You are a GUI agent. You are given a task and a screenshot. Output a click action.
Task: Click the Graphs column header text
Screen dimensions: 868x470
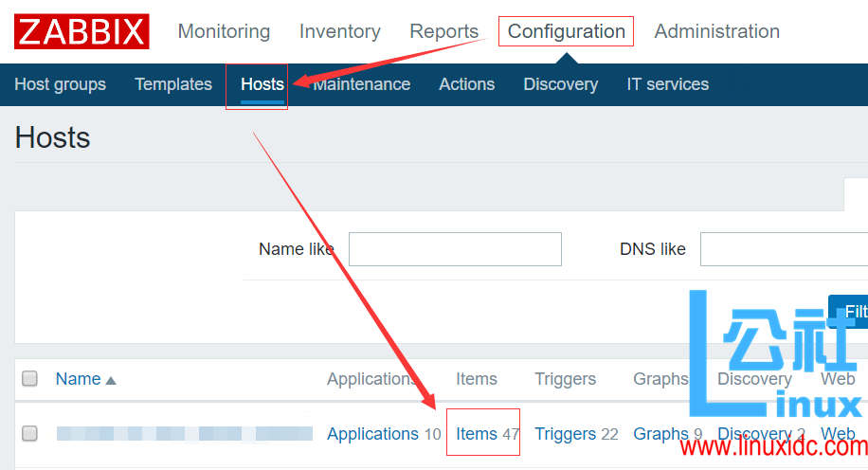pyautogui.click(x=661, y=379)
